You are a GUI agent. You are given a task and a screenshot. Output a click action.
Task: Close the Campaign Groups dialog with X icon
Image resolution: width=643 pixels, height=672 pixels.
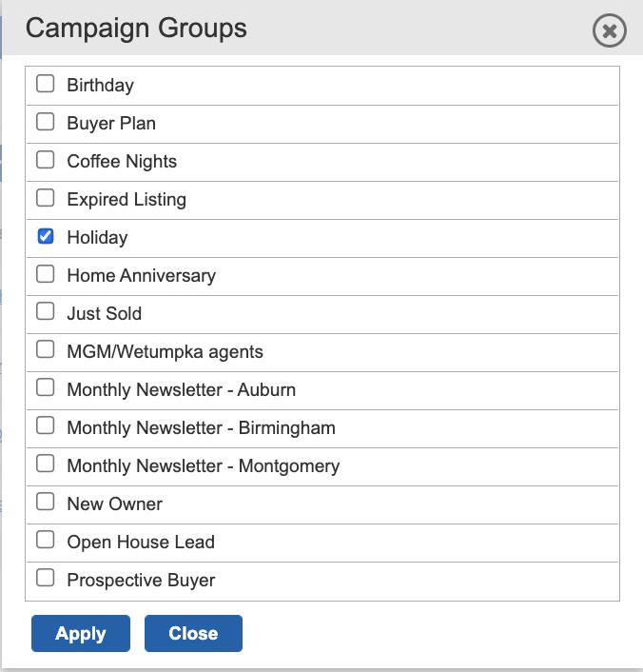coord(609,30)
